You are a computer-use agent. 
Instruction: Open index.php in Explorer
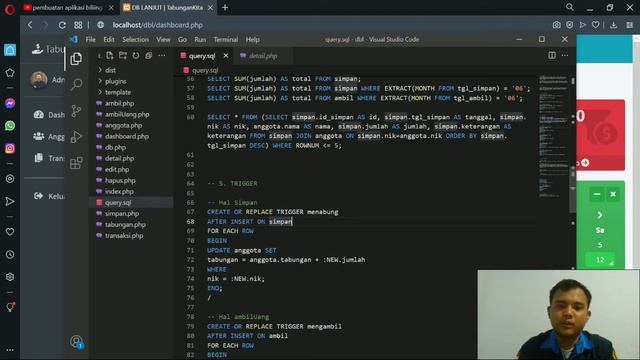pos(119,191)
